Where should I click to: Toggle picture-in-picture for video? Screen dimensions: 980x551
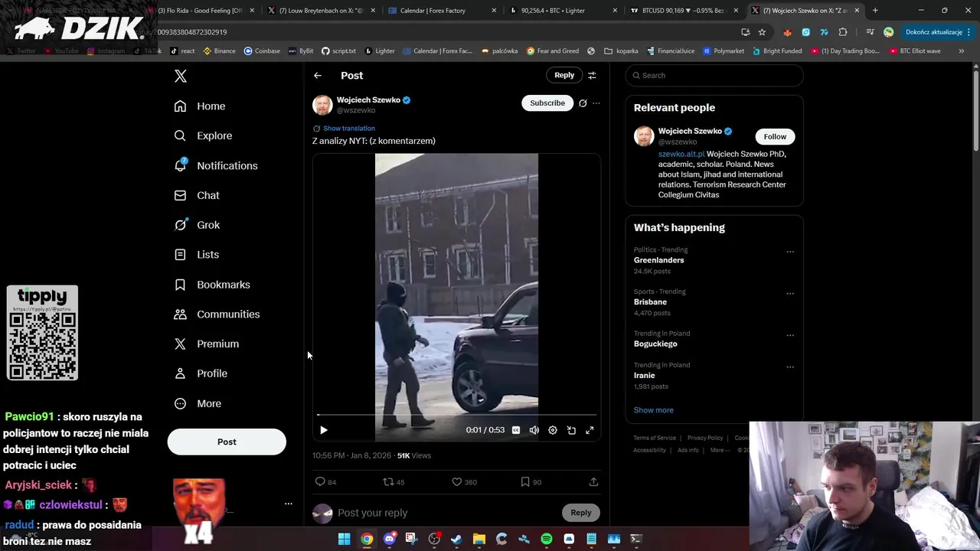[x=571, y=430]
